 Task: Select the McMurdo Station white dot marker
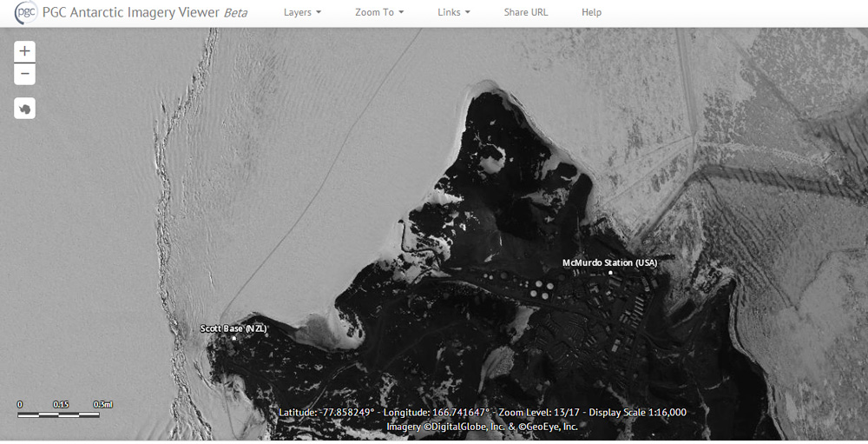pos(610,273)
